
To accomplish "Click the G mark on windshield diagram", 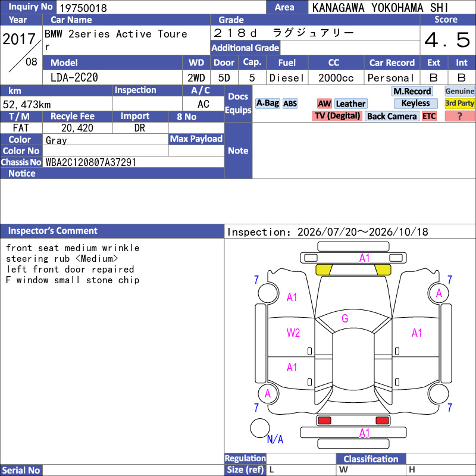I will (x=345, y=318).
